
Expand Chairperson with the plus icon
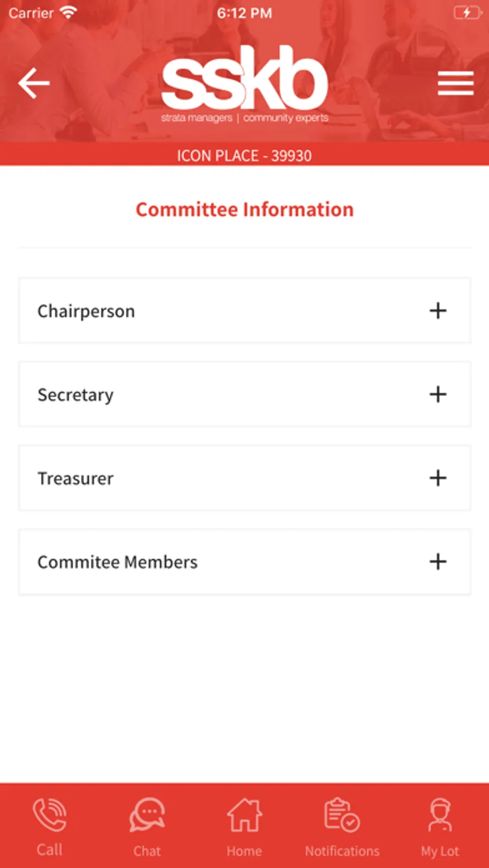(438, 311)
